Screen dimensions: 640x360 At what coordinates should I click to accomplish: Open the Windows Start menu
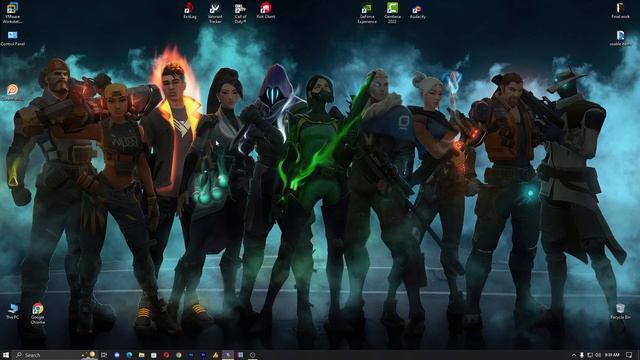6,355
